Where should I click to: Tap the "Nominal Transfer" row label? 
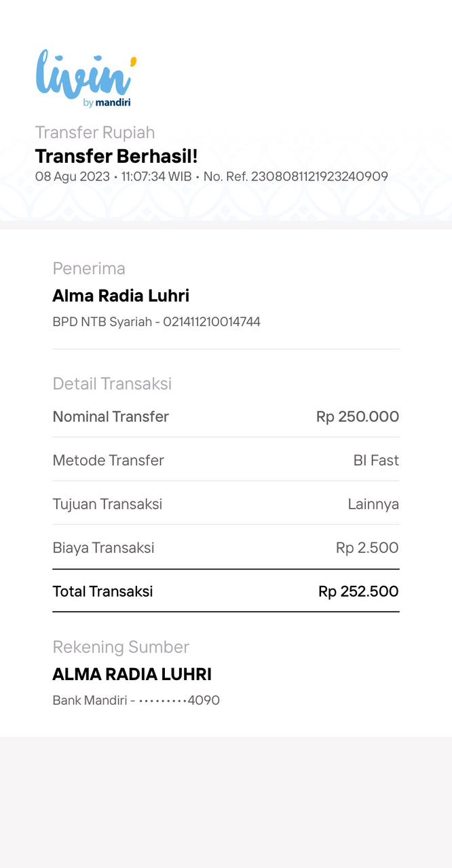click(x=111, y=416)
